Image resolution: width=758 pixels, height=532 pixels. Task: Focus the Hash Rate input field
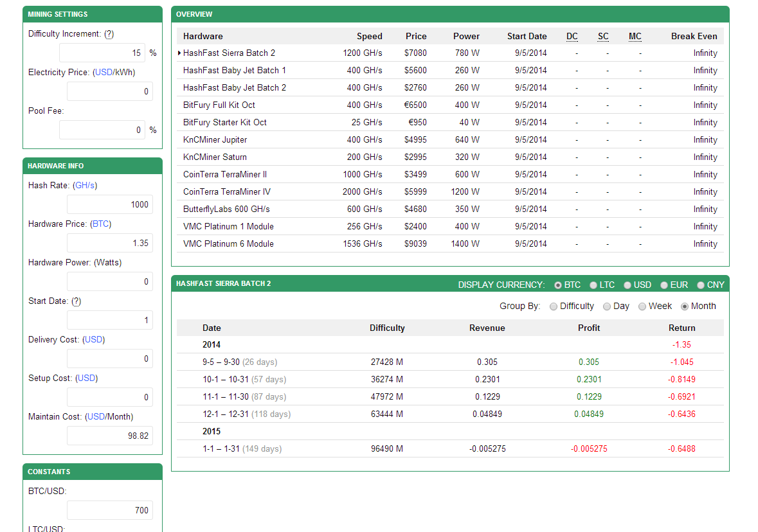pos(110,205)
